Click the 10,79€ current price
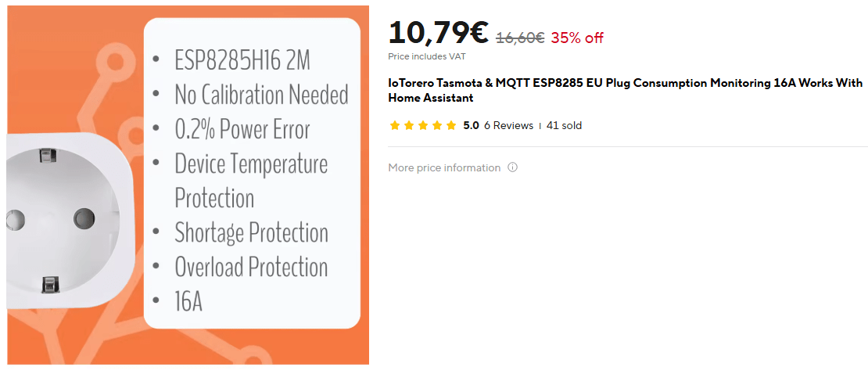This screenshot has width=868, height=374. click(x=438, y=33)
